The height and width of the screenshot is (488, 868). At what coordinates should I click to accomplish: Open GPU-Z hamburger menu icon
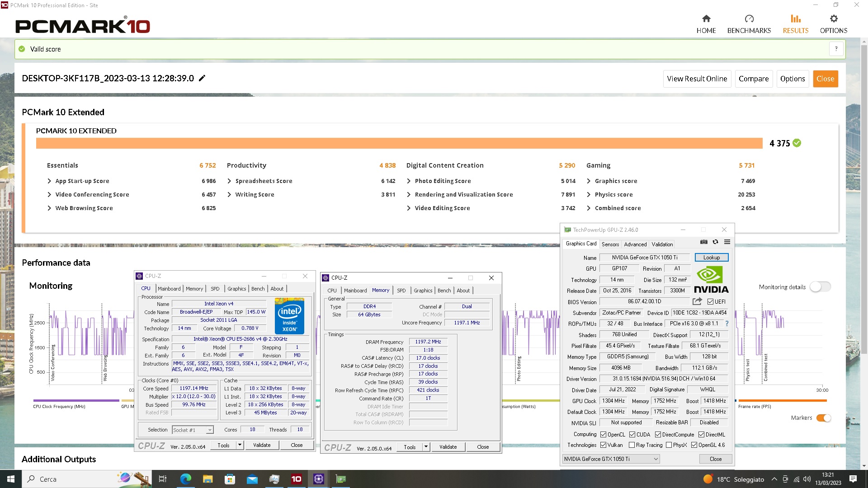pyautogui.click(x=727, y=242)
